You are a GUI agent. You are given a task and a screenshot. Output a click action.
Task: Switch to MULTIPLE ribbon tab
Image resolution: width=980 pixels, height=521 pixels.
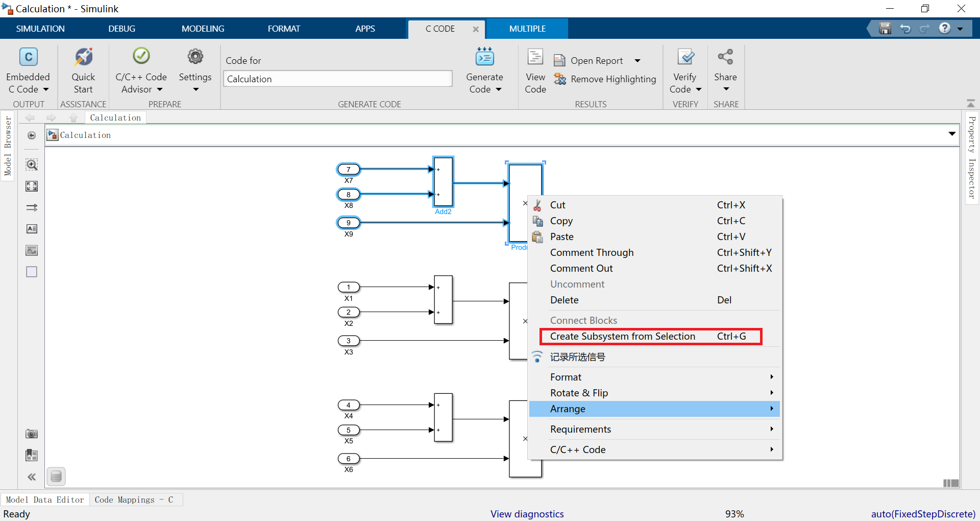click(527, 29)
